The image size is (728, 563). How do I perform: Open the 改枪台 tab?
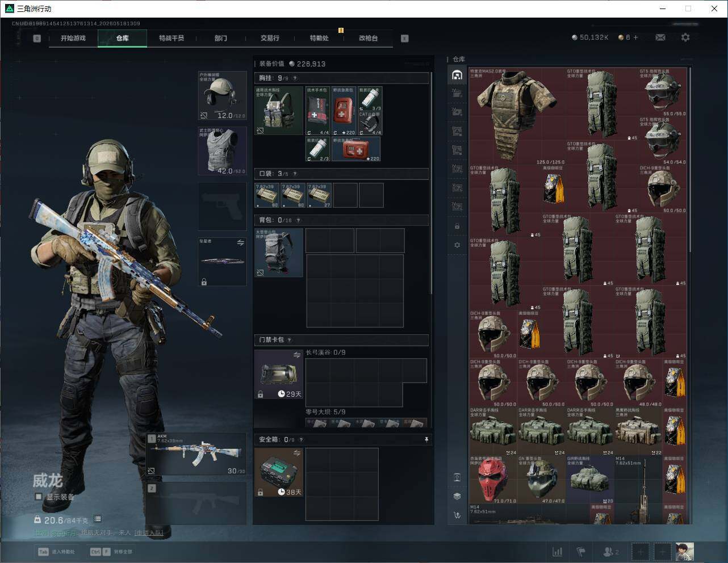[368, 38]
